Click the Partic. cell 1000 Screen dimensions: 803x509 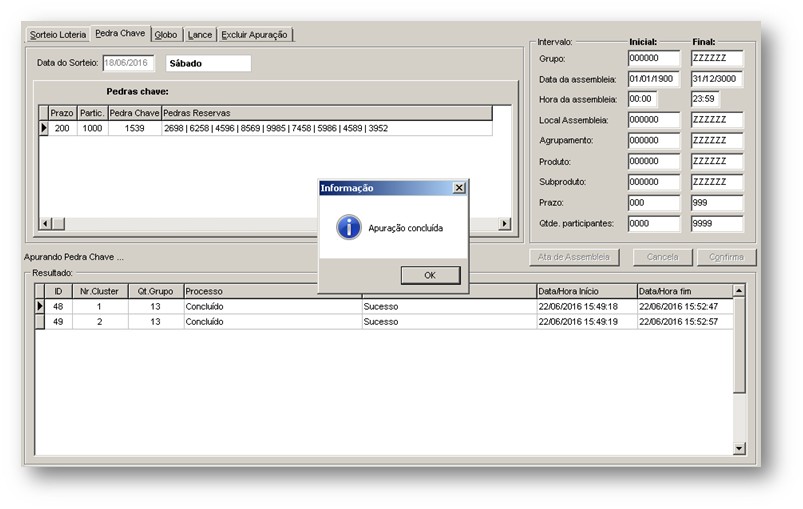pos(92,128)
